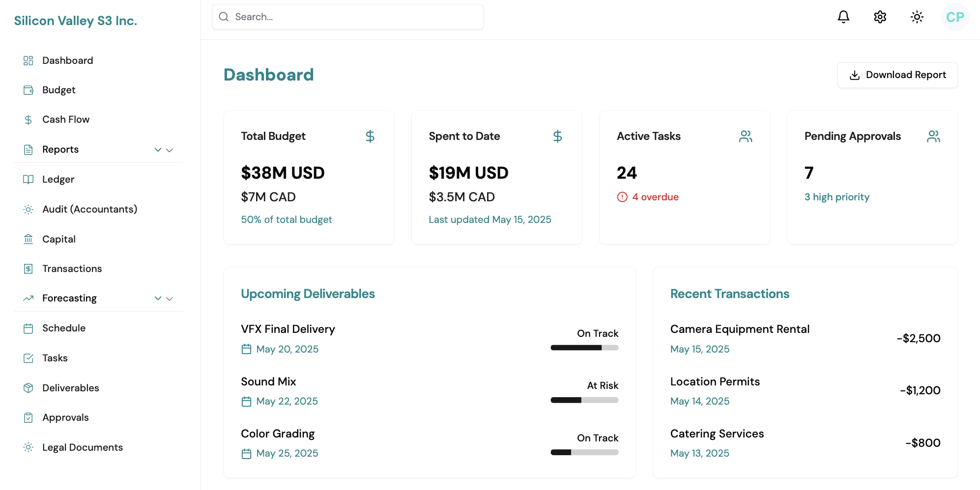
Task: Click the Sound Mix progress bar
Action: [x=584, y=400]
